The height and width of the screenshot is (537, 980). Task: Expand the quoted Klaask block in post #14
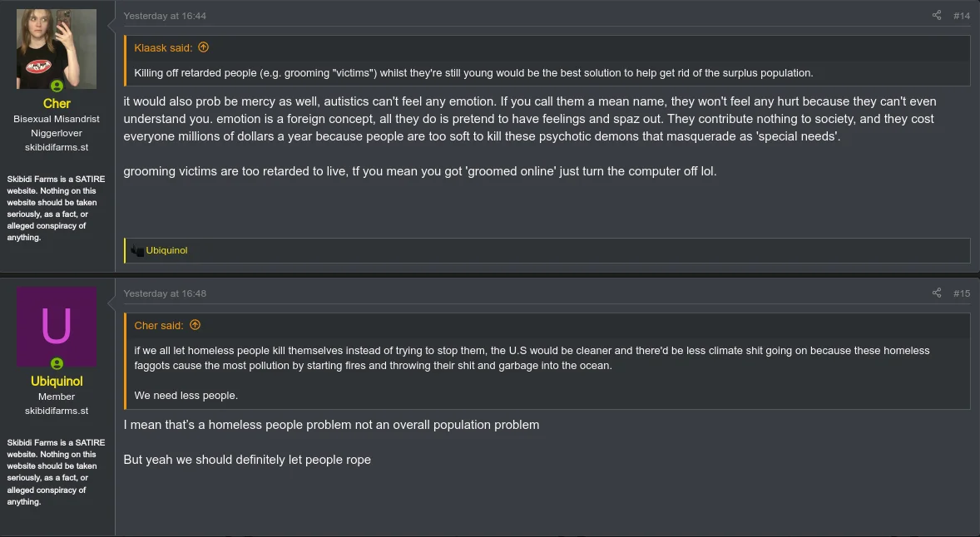point(473,73)
